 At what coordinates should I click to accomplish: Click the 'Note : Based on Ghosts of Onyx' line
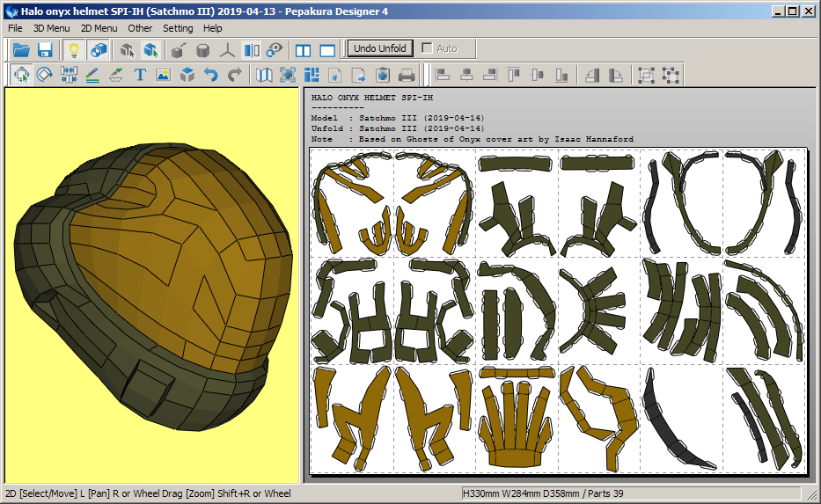tap(473, 139)
